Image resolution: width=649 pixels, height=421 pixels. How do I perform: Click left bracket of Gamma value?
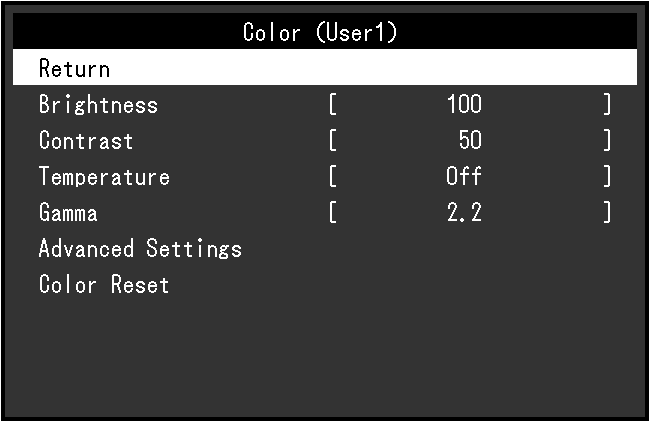(x=332, y=213)
